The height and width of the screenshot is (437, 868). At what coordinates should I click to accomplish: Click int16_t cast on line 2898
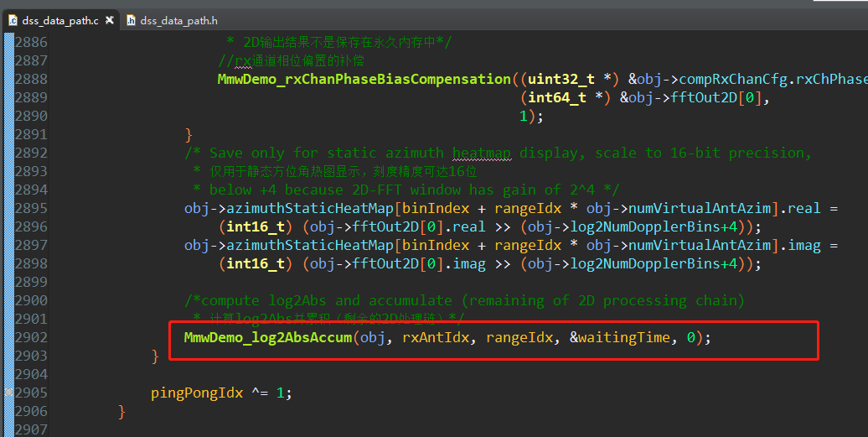pos(256,263)
